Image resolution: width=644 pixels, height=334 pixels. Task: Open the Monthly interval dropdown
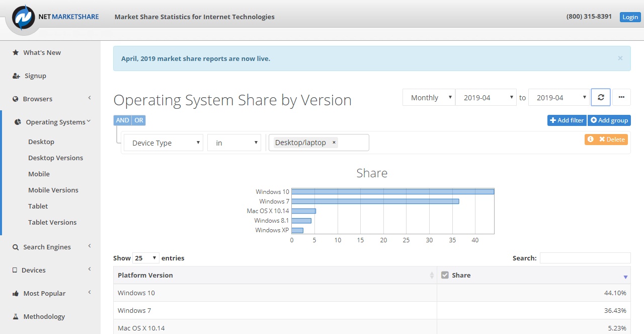click(x=429, y=97)
